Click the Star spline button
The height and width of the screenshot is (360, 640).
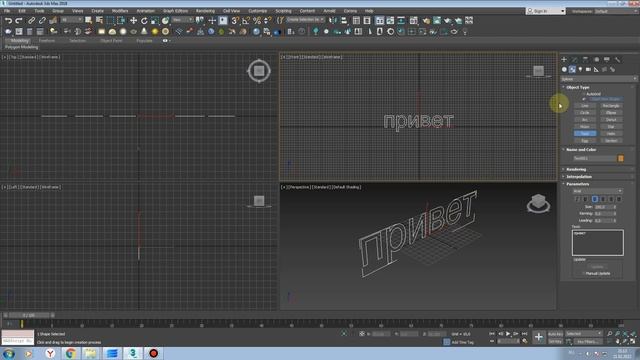click(x=611, y=127)
